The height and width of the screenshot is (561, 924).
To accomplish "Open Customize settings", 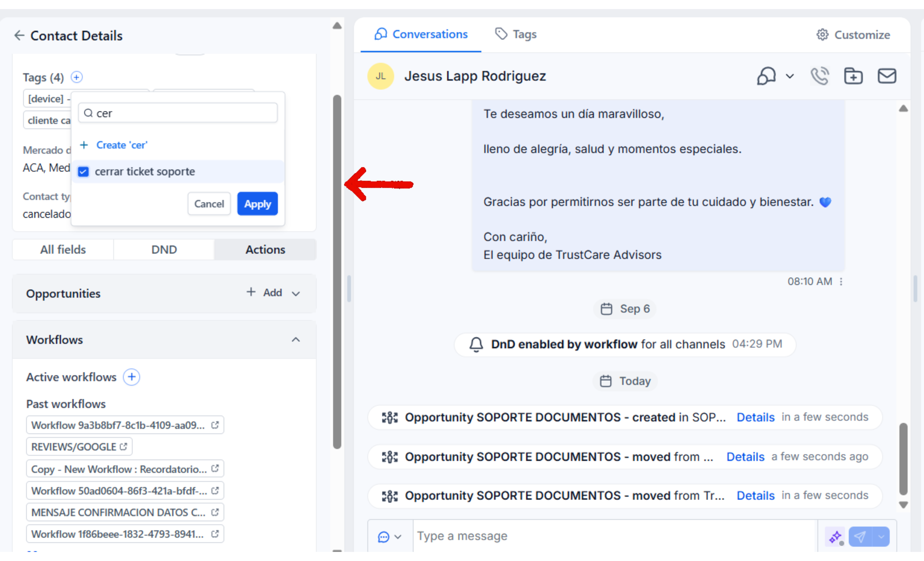I will coord(853,35).
